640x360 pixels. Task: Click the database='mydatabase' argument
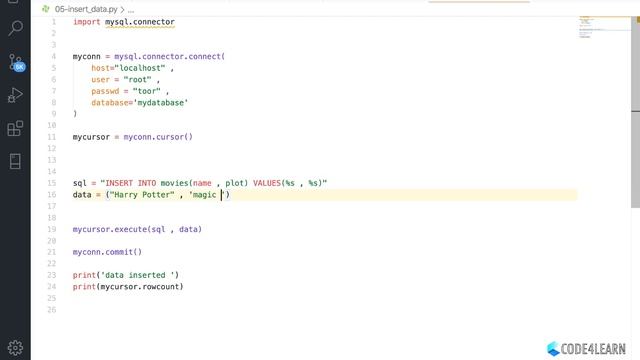point(140,102)
